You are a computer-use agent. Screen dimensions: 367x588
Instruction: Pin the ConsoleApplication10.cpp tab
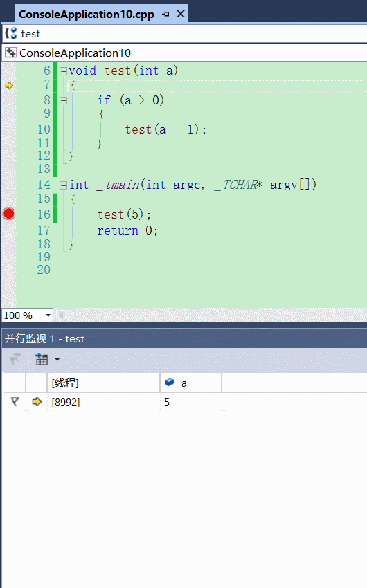[166, 15]
